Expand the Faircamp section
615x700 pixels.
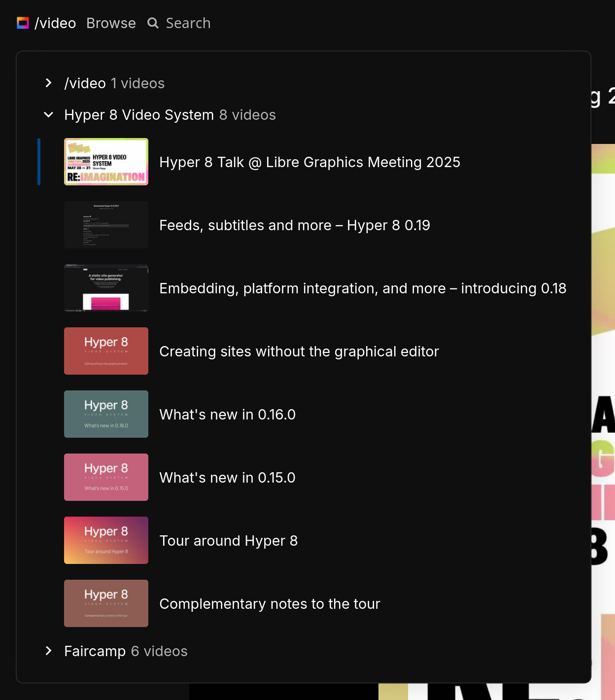49,651
